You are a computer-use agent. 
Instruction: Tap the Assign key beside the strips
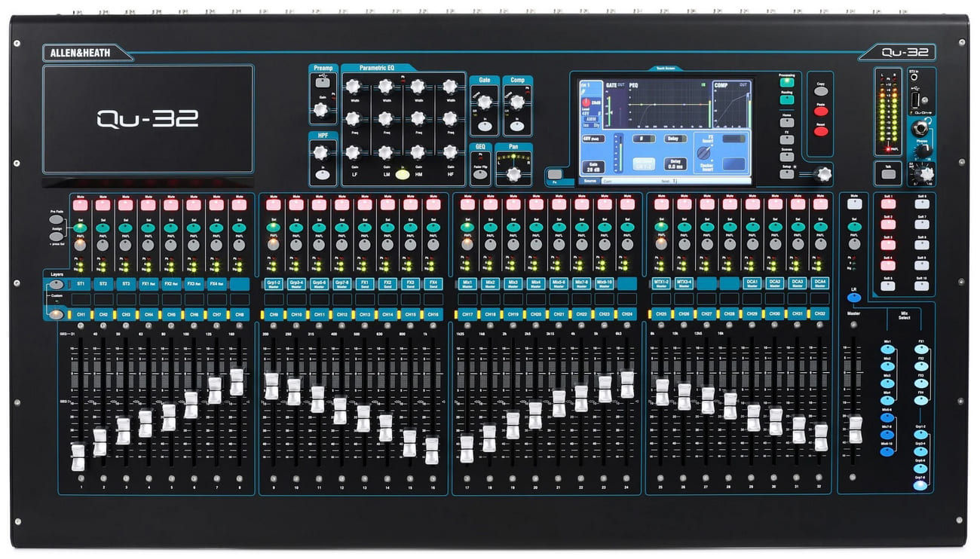[56, 237]
